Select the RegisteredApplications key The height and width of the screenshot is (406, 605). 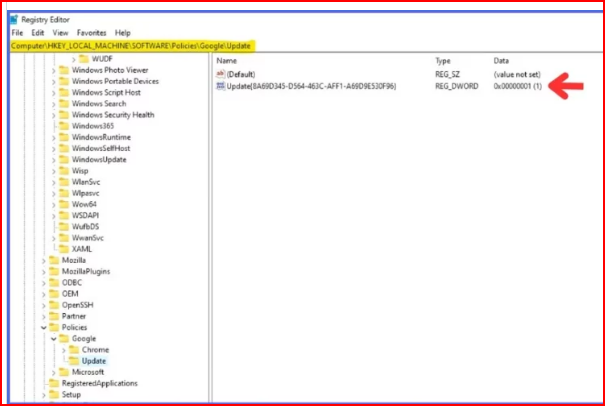coord(100,384)
